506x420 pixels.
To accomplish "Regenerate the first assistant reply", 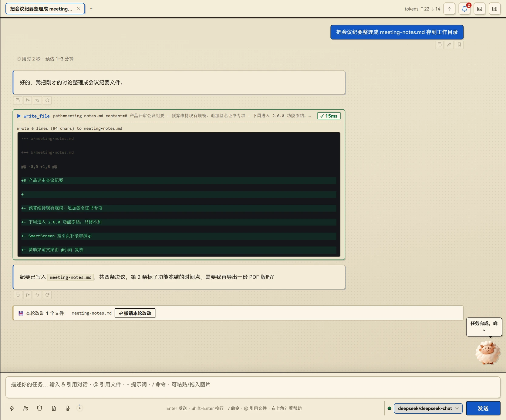I will point(47,100).
